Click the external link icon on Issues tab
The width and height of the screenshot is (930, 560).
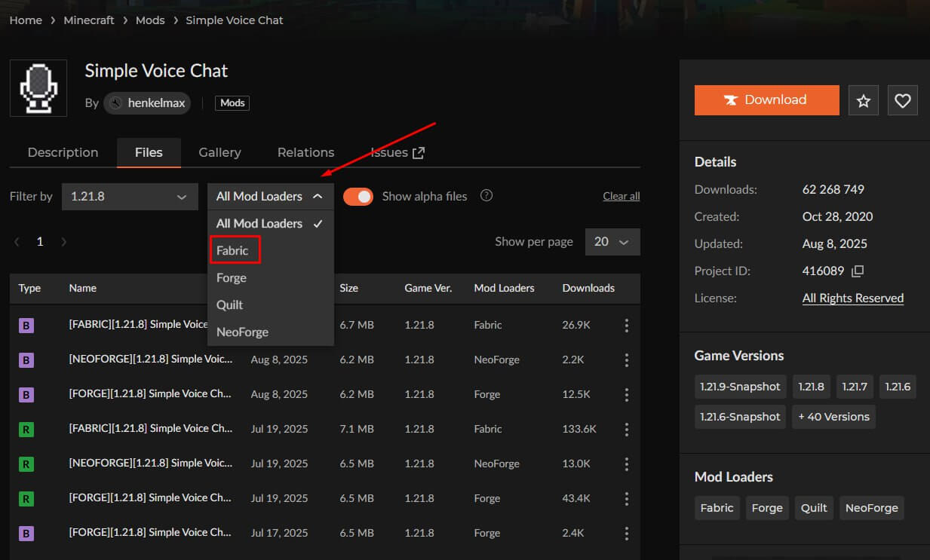(x=418, y=151)
